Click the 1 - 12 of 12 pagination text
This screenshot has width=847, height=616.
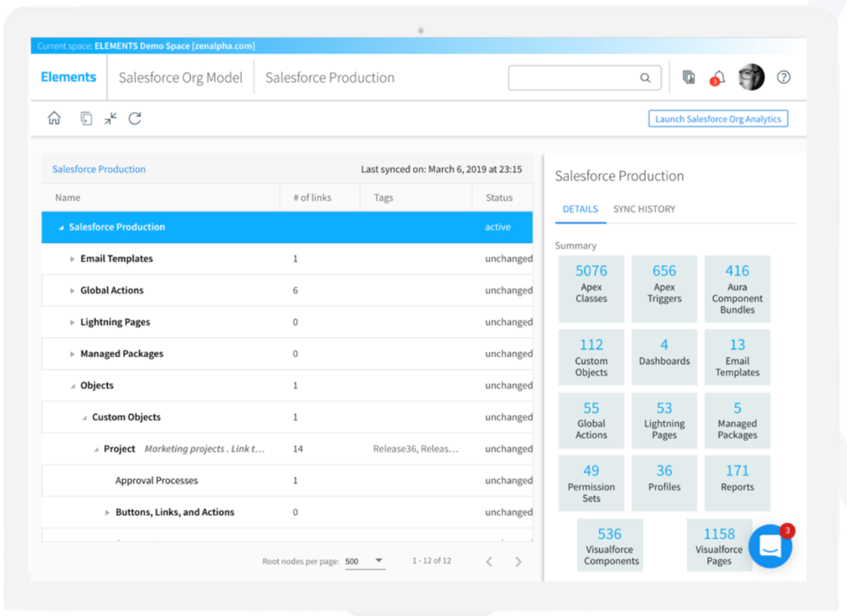(432, 561)
